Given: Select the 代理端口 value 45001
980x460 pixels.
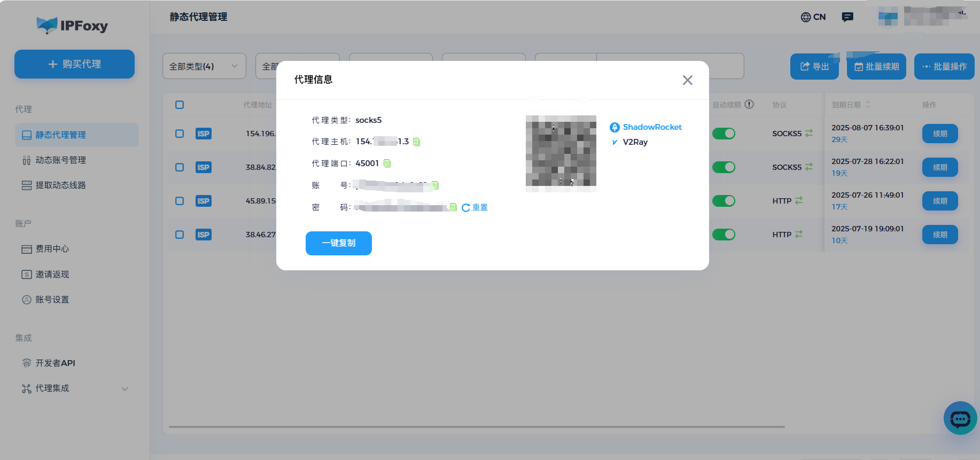Looking at the screenshot, I should tap(367, 163).
